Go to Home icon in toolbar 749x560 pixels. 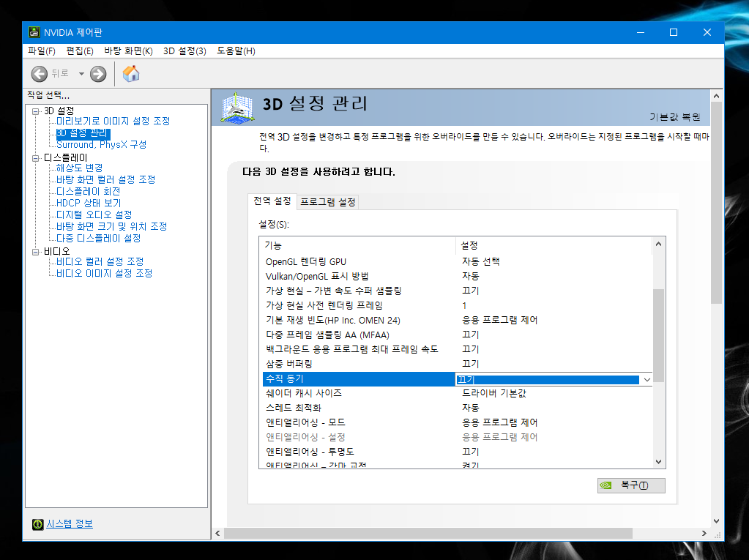coord(131,73)
